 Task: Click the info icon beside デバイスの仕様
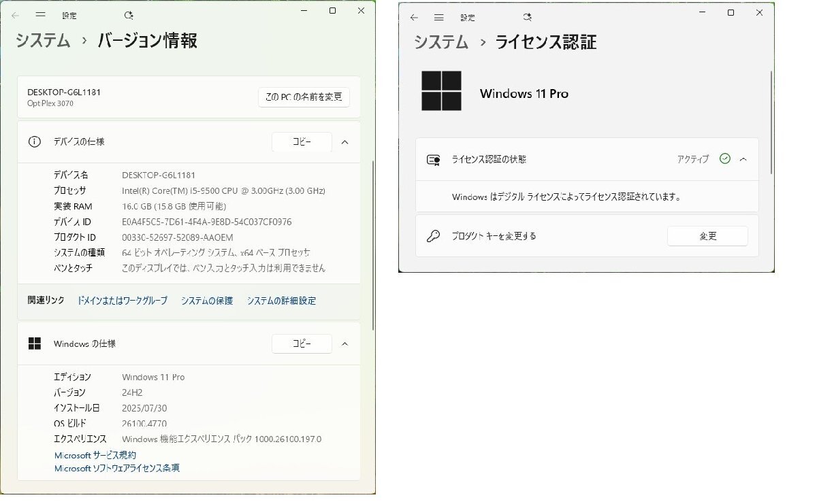click(35, 141)
